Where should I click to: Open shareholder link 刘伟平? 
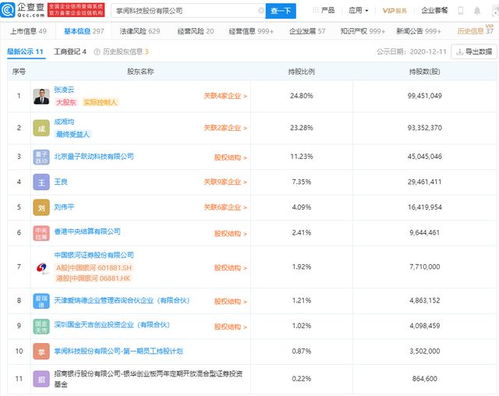[64, 207]
